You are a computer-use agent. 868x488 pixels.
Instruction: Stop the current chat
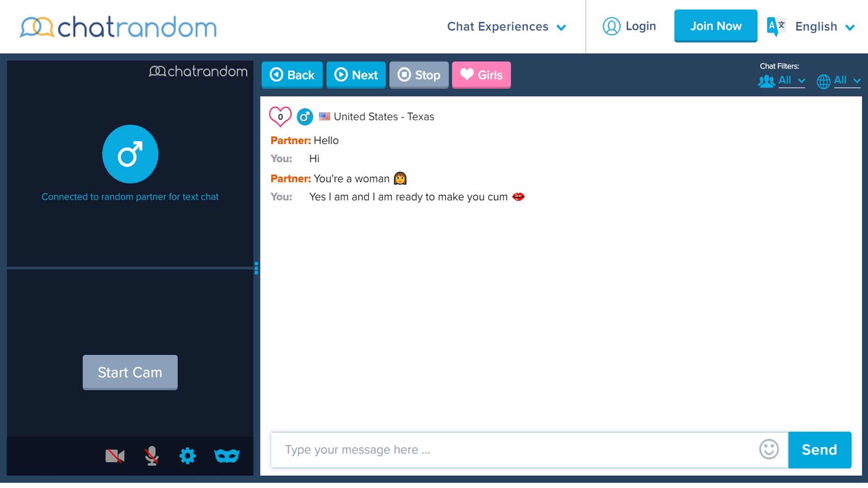[419, 75]
